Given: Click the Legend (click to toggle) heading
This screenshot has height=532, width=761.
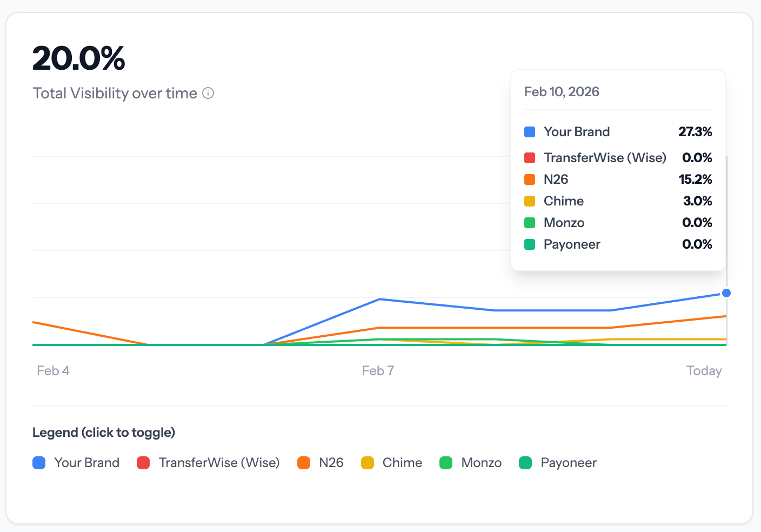Looking at the screenshot, I should (x=104, y=433).
